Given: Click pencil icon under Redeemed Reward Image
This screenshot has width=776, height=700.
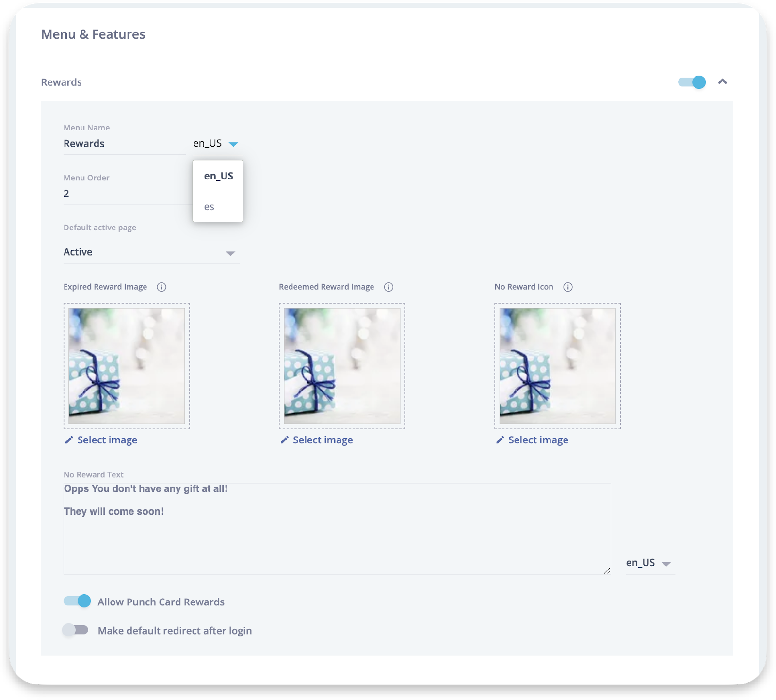Looking at the screenshot, I should click(x=285, y=440).
